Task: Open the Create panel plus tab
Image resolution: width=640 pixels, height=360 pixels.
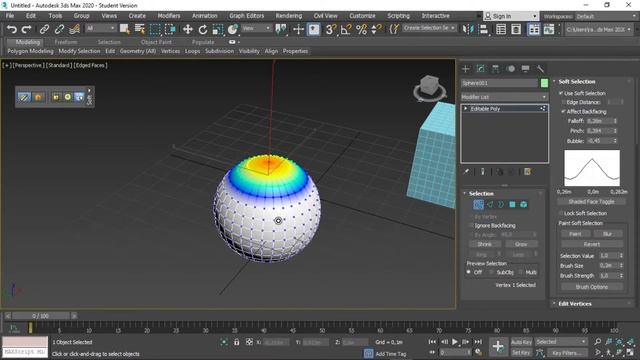Action: click(465, 69)
